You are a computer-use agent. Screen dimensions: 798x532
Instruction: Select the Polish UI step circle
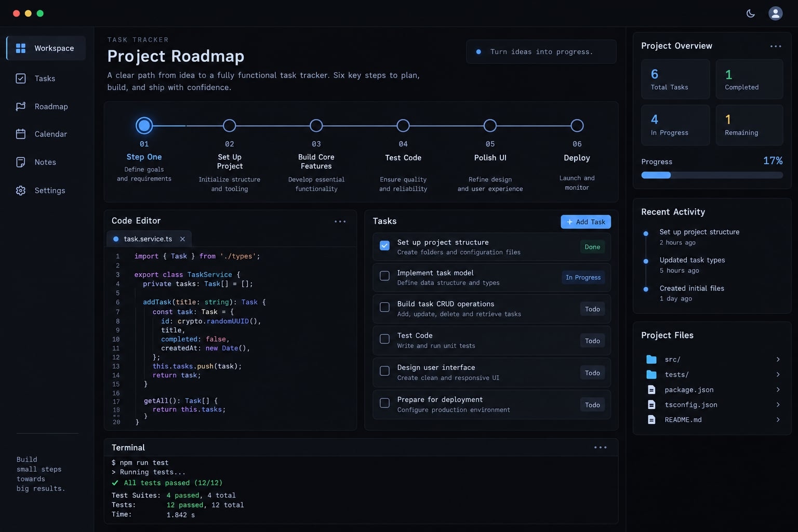490,126
